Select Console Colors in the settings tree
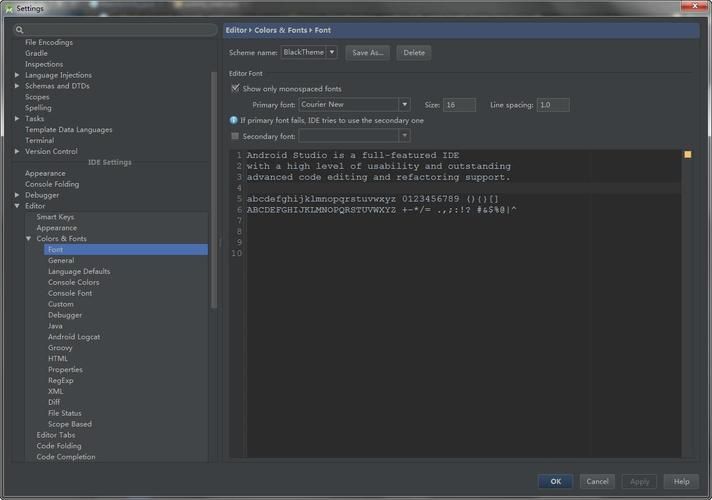The image size is (712, 500). 73,282
